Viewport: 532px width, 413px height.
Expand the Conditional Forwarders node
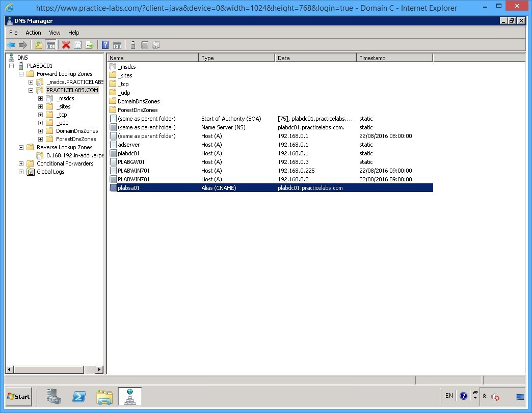pyautogui.click(x=20, y=163)
